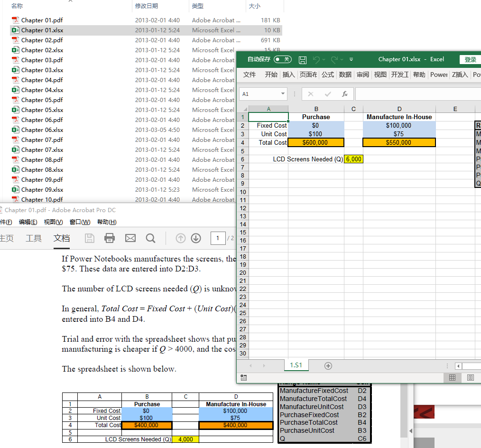This screenshot has height=448, width=481.
Task: Click the next sheet navigation arrow
Action: click(x=264, y=365)
